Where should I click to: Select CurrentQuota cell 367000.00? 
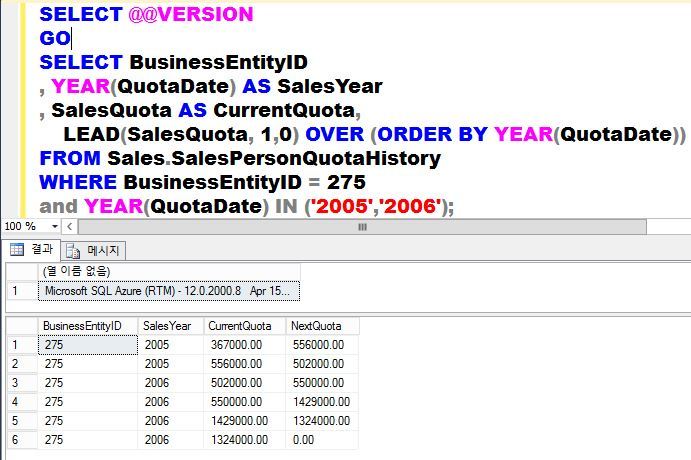245,345
